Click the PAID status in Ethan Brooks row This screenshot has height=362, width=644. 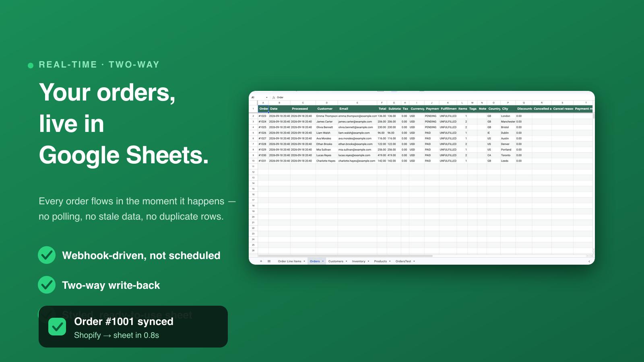[431, 144]
